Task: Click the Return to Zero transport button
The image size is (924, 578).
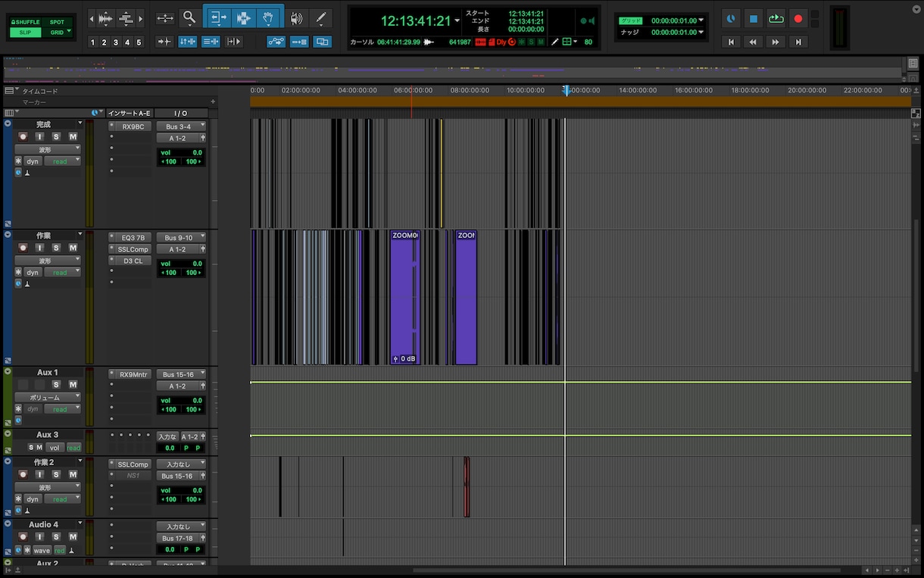Action: click(731, 42)
